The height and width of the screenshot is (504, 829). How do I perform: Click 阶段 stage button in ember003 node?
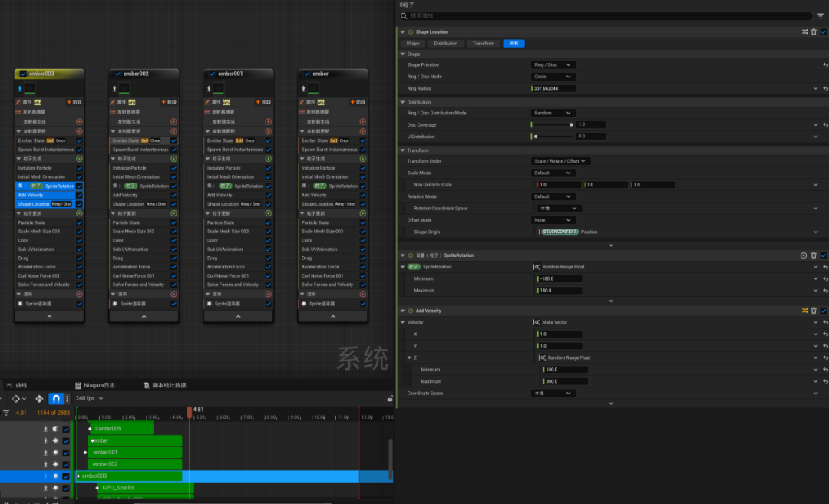74,102
